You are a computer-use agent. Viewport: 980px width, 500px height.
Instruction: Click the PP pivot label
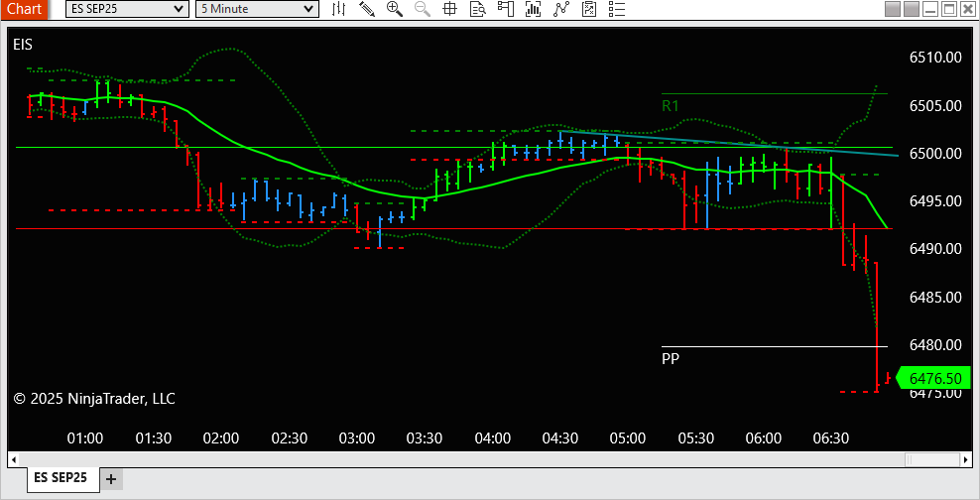(x=670, y=359)
